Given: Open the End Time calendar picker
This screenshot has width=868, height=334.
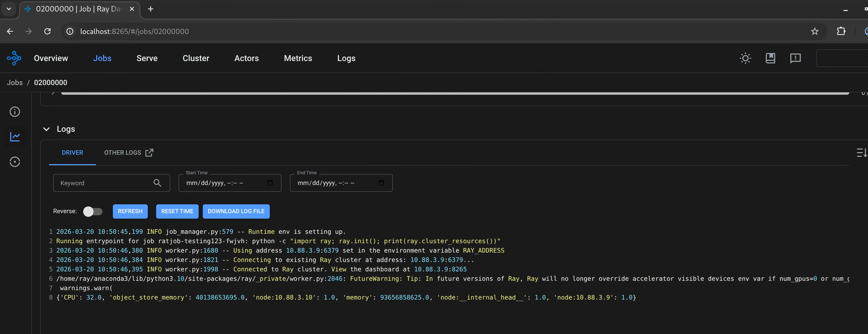Looking at the screenshot, I should tap(381, 183).
